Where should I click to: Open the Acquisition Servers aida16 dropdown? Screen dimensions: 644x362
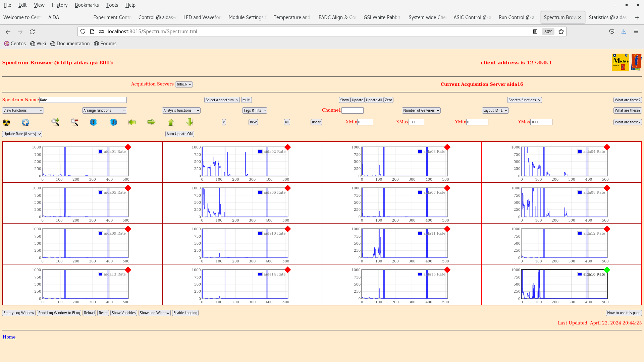(x=184, y=84)
